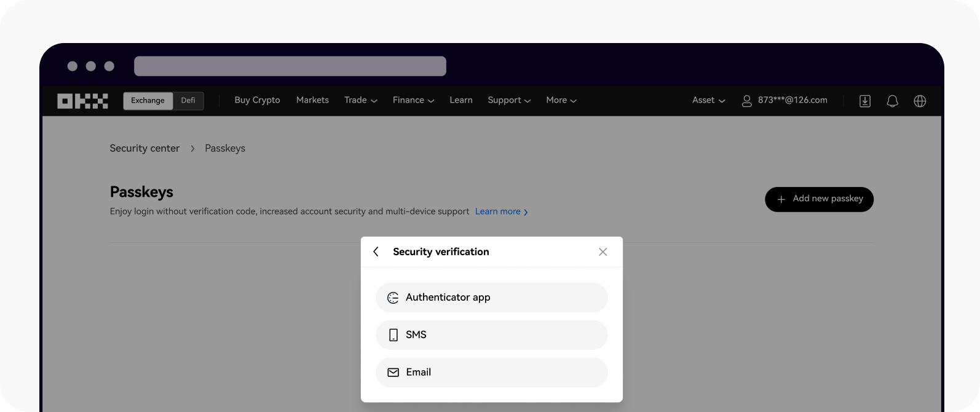Click the Passkeys page heading

coord(141,192)
